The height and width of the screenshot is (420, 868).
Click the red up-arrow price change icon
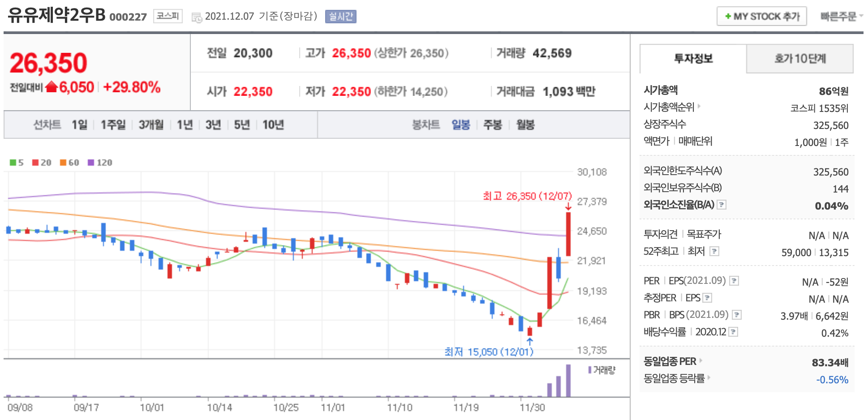(52, 86)
